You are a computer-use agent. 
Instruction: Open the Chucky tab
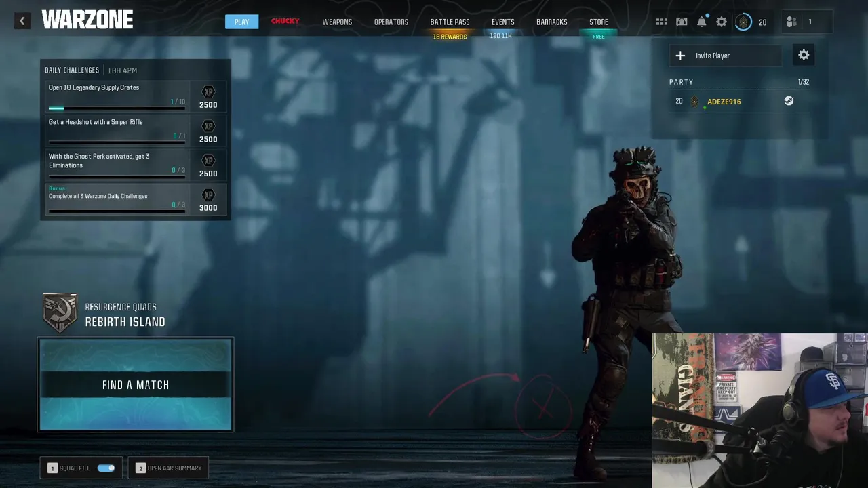coord(285,21)
